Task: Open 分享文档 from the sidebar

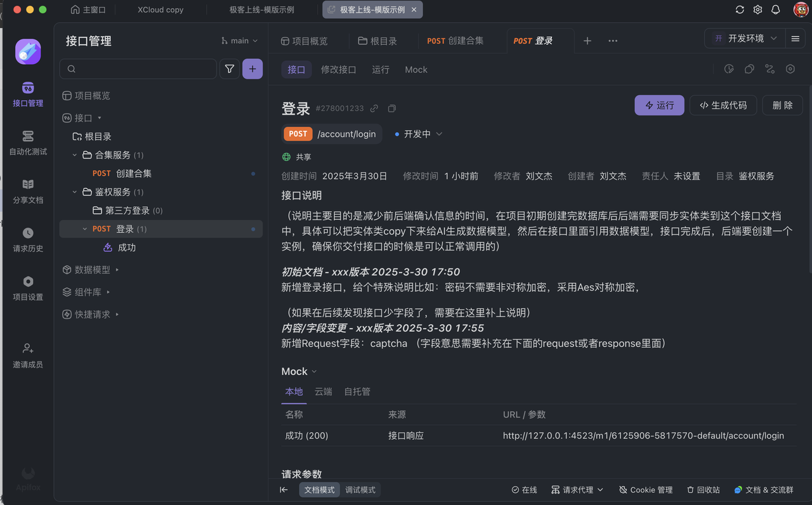Action: click(x=27, y=192)
